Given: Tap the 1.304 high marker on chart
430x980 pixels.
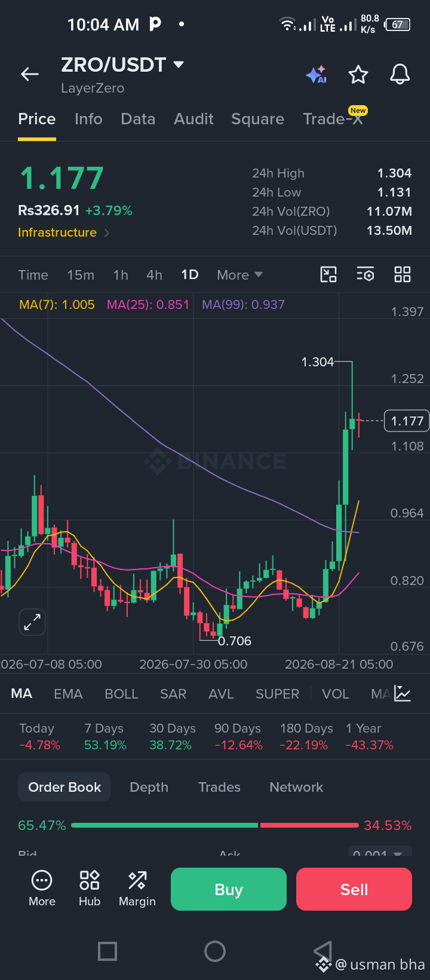Looking at the screenshot, I should [x=318, y=362].
